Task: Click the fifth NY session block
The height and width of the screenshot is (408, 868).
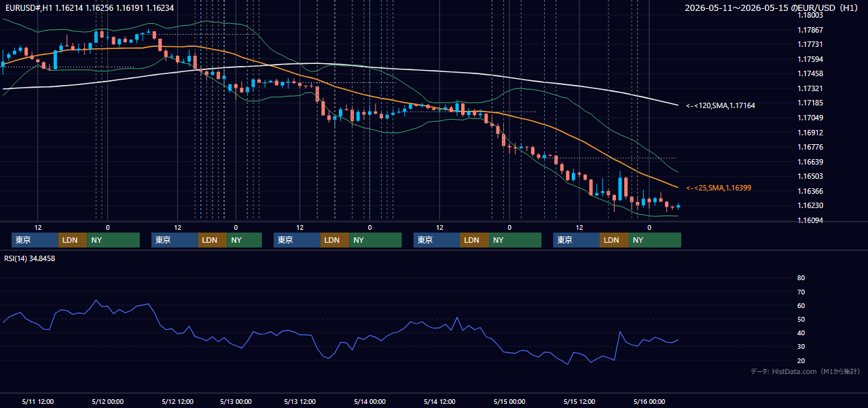Action: click(x=655, y=240)
